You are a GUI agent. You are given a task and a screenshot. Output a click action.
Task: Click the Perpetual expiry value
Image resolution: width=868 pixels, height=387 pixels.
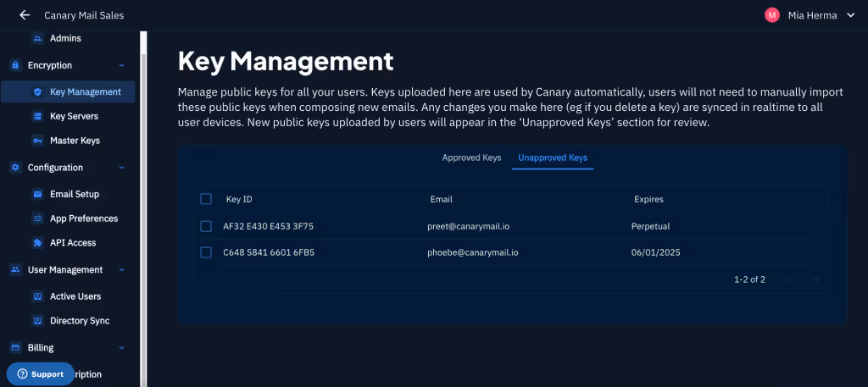point(650,226)
